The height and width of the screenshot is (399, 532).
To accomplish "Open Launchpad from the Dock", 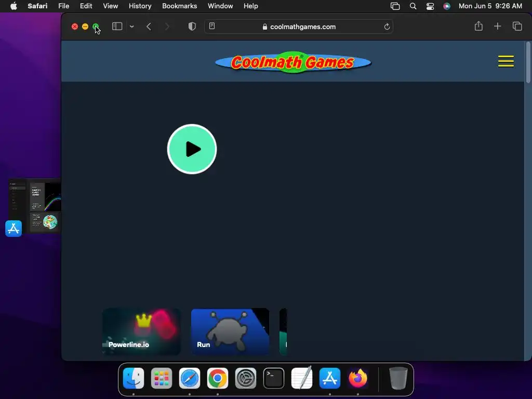I will click(162, 378).
